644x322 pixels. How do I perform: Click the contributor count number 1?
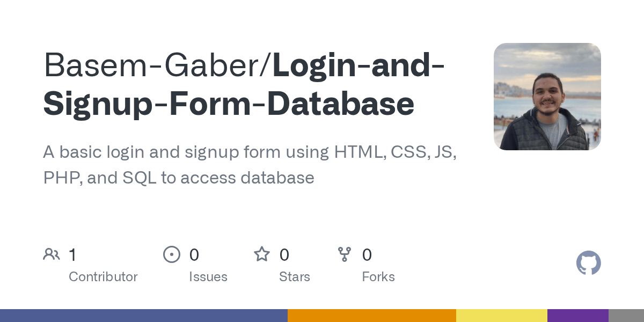(x=72, y=255)
